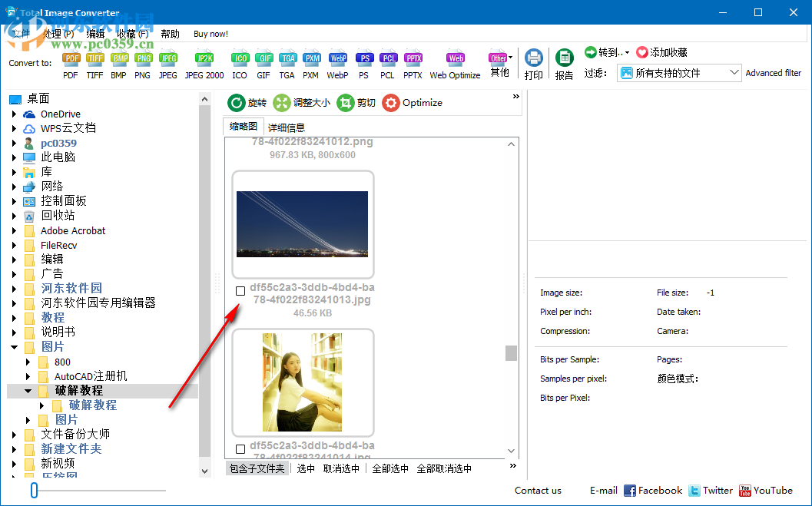Open the Other format dropdown arrow
Screen dimensions: 812x506
point(509,58)
